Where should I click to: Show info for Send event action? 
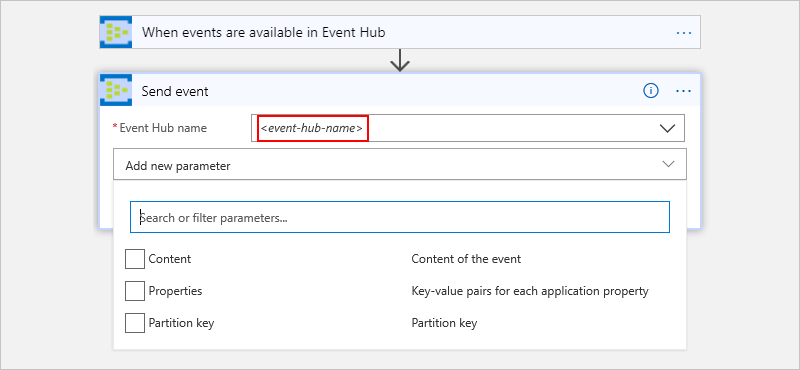(x=651, y=91)
